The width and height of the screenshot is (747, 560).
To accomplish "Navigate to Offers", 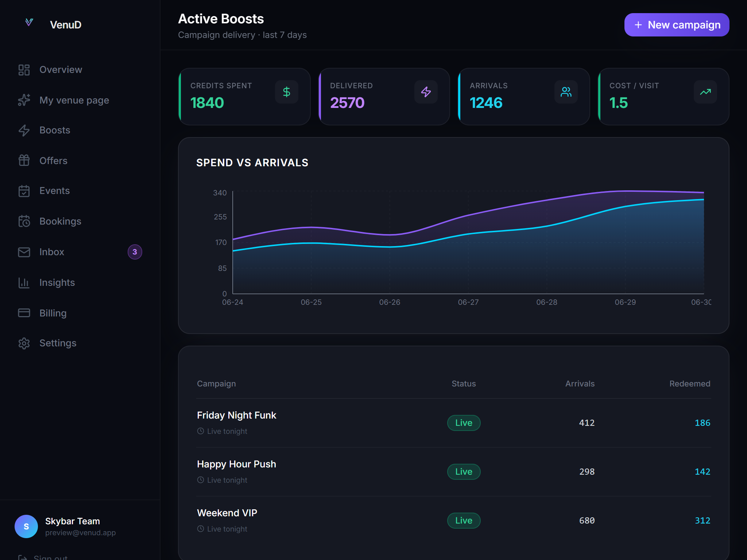I will [80, 160].
